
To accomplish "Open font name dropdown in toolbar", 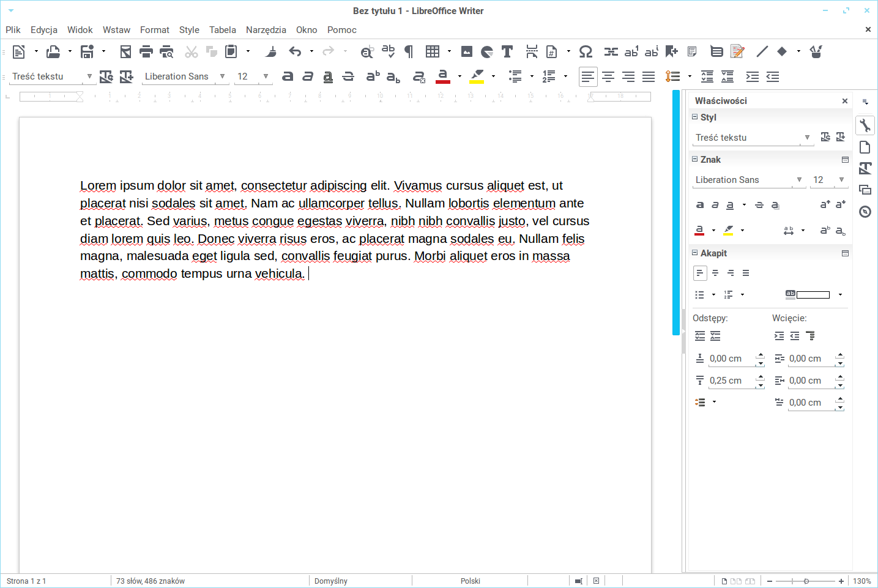I will [x=222, y=76].
